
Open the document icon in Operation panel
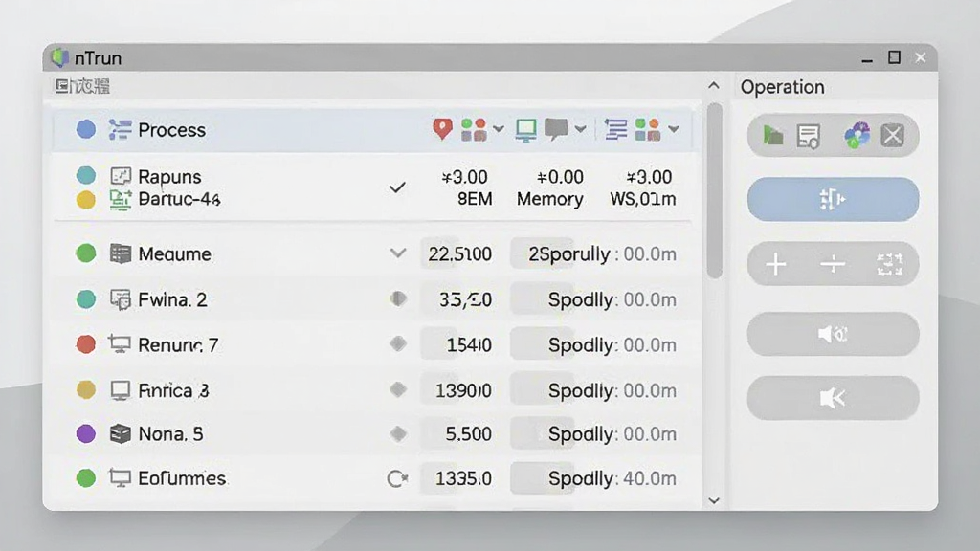click(x=808, y=136)
